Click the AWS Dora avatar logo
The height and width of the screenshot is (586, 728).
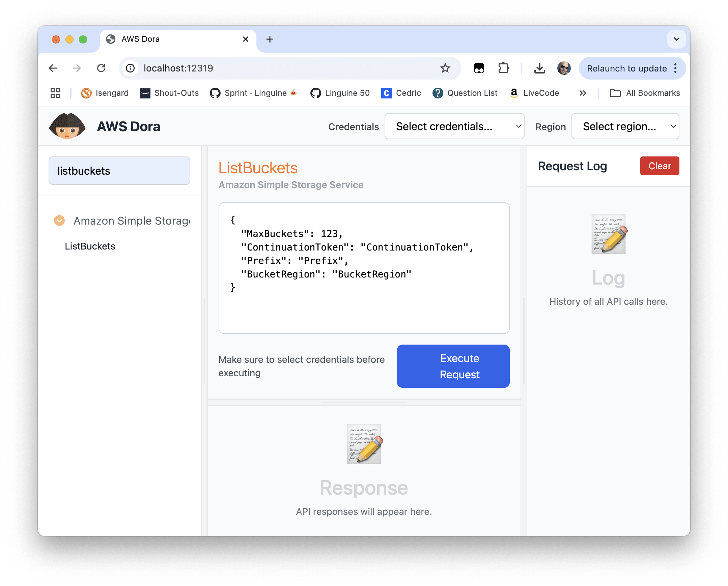67,126
